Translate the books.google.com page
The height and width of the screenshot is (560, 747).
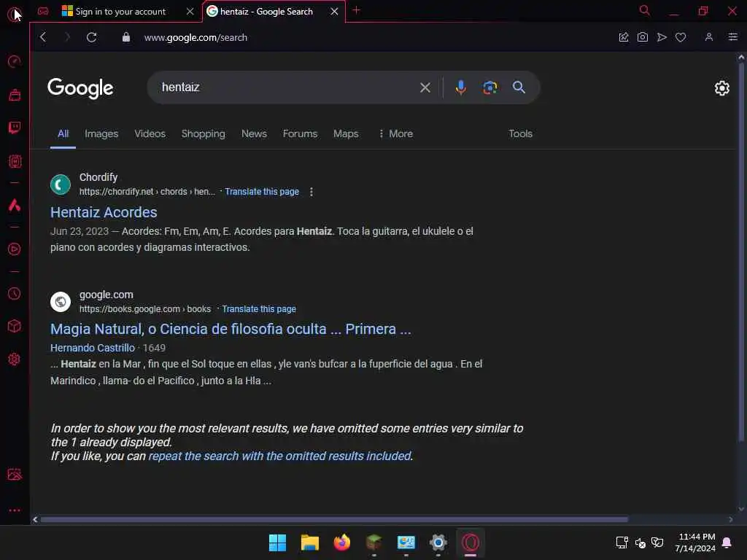pyautogui.click(x=259, y=309)
